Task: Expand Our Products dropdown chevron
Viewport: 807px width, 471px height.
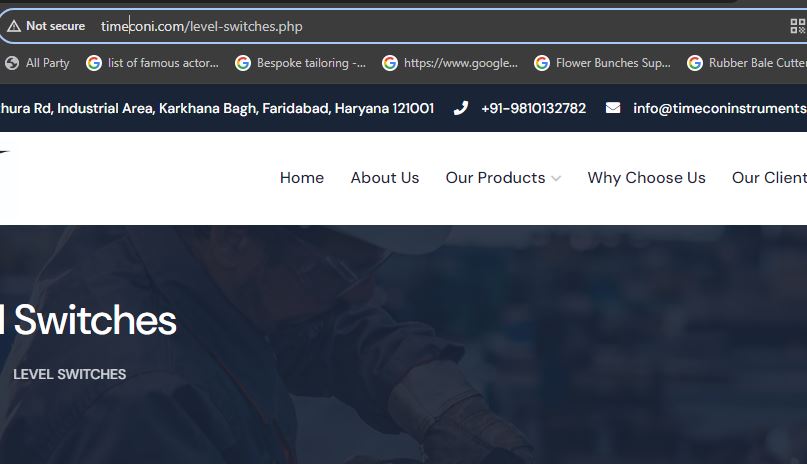Action: click(x=556, y=179)
